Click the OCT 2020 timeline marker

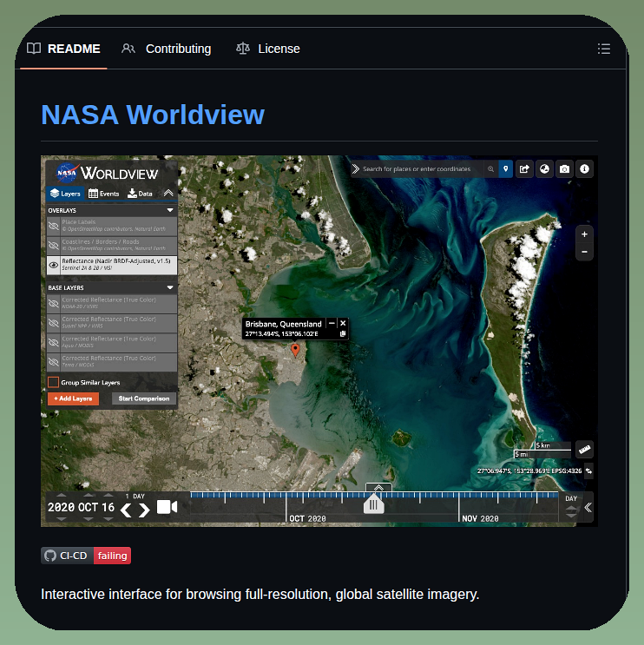click(307, 518)
